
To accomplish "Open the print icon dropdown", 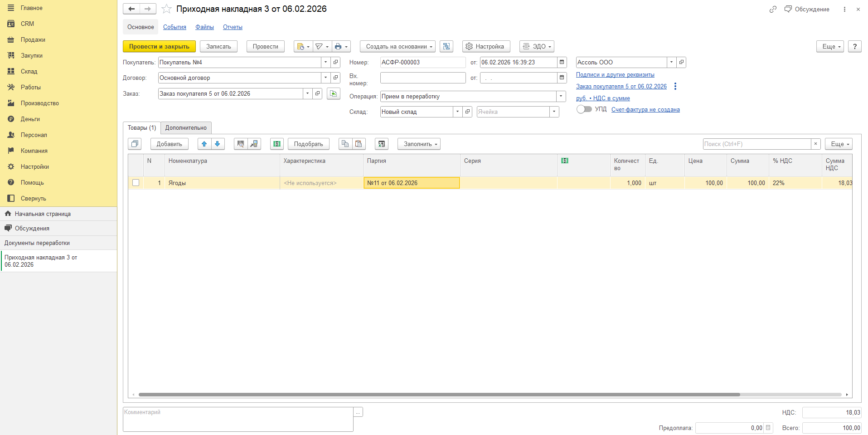I will coord(341,46).
